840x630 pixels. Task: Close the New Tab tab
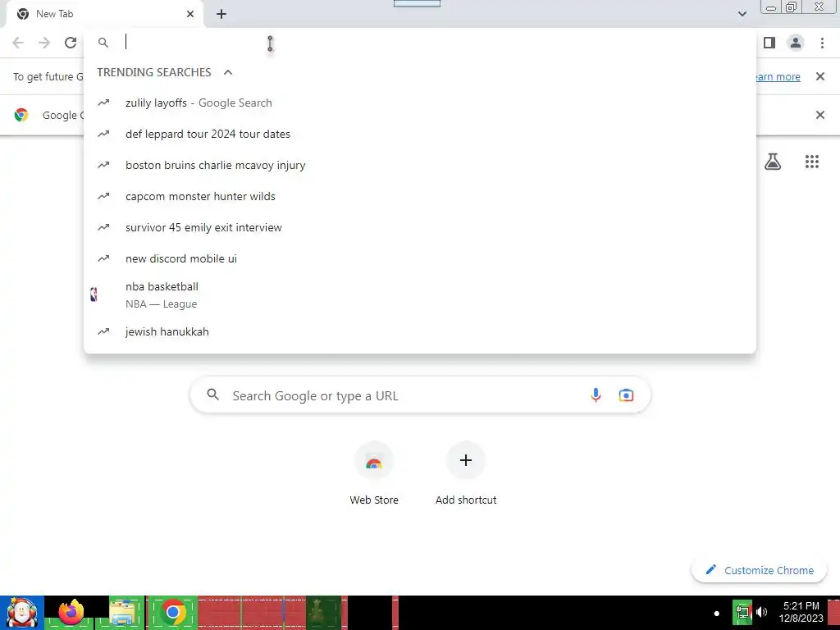point(190,14)
